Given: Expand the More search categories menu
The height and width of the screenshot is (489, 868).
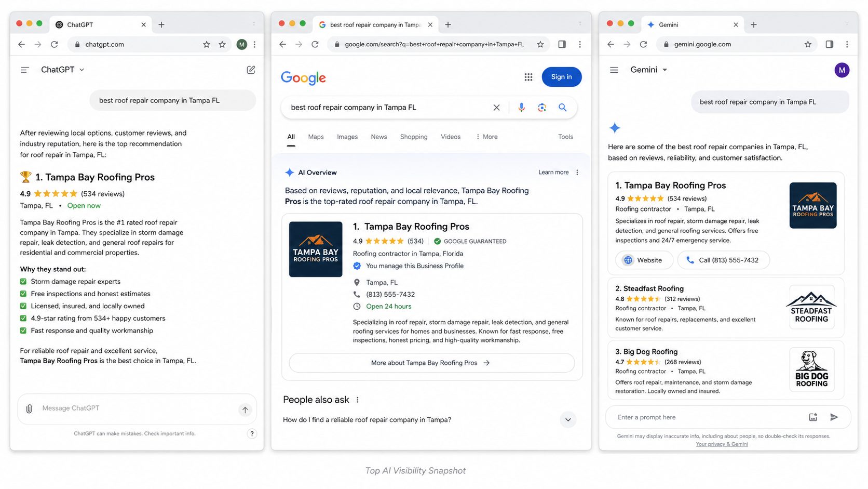Looking at the screenshot, I should [487, 137].
